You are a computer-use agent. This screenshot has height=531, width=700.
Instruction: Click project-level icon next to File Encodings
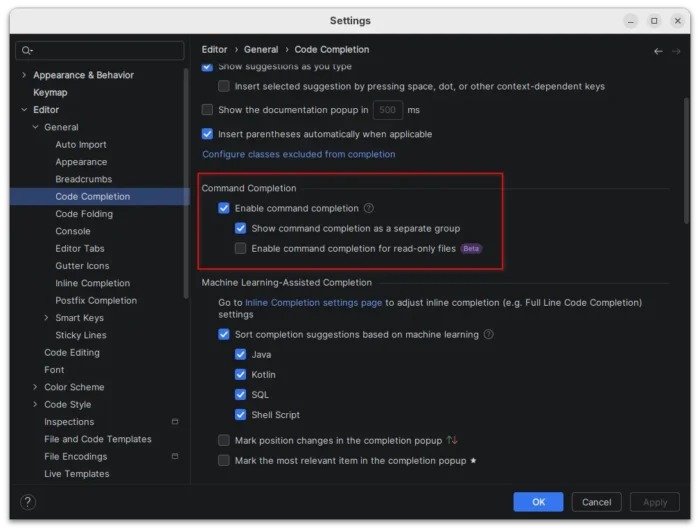point(175,457)
